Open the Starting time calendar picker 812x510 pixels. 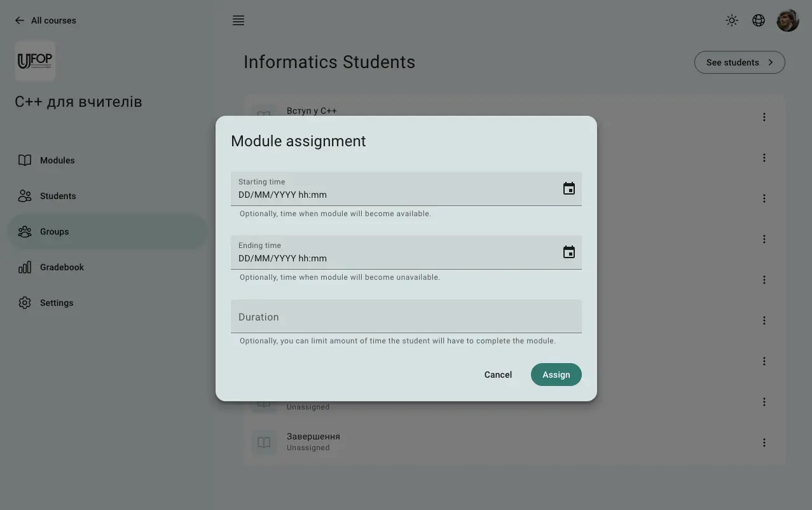(568, 188)
